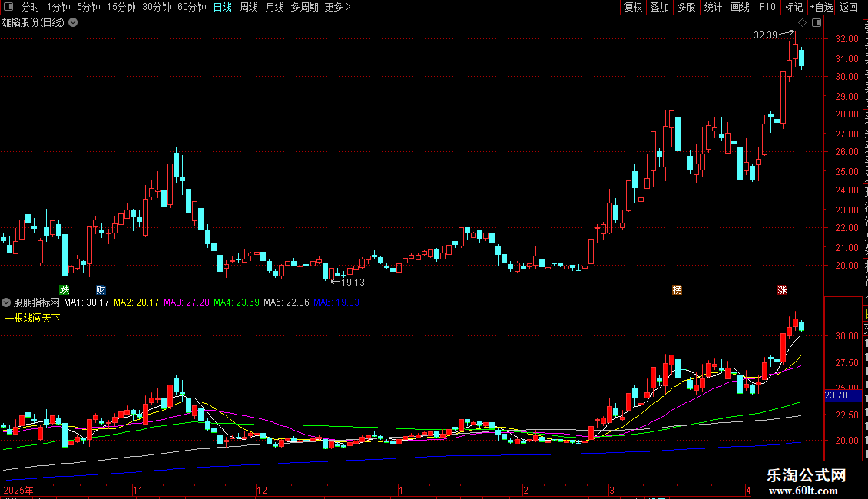
Task: Open the 多周期 multi-period view
Action: click(x=304, y=7)
